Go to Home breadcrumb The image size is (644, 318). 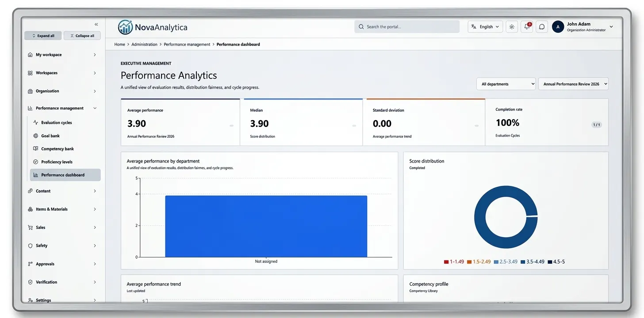click(x=119, y=45)
